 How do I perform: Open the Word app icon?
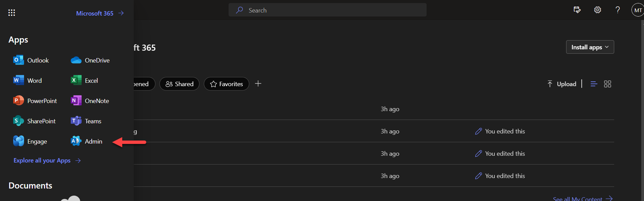(x=19, y=80)
